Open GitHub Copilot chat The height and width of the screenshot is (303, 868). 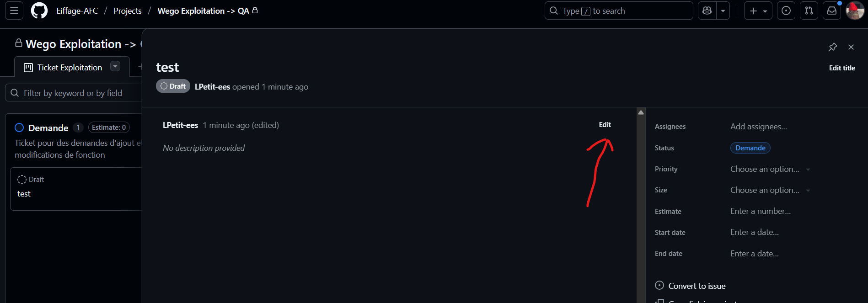click(x=707, y=11)
